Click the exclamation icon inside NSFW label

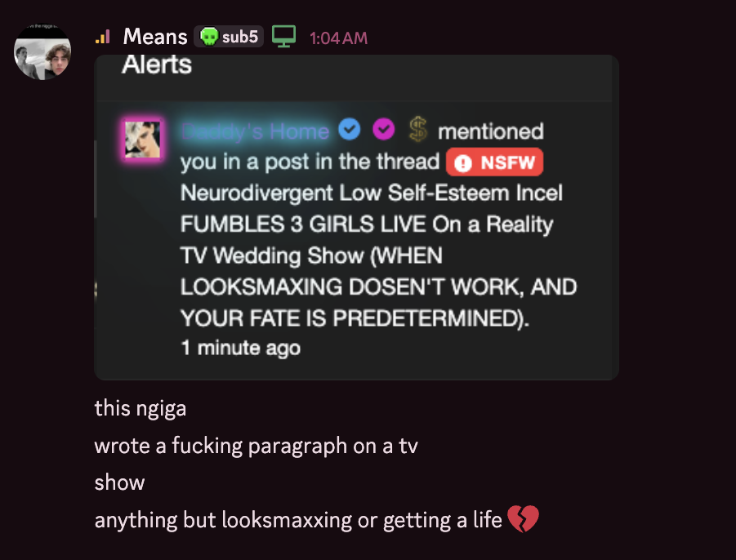point(463,163)
